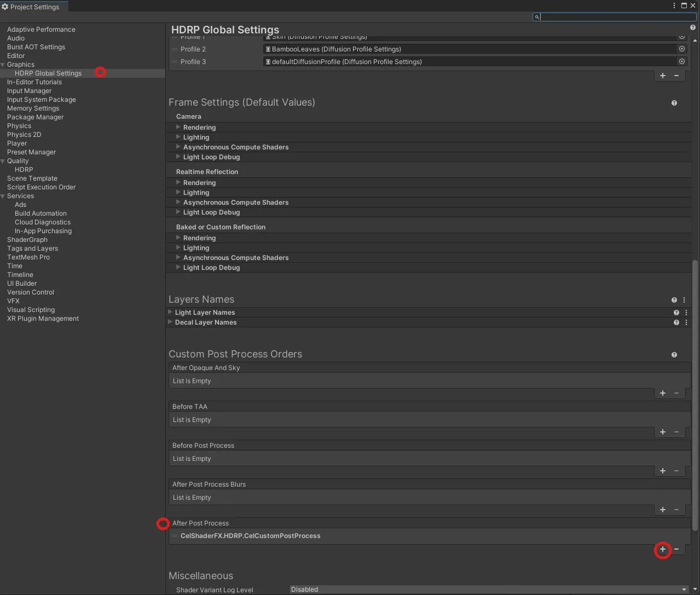Expand Lighting foldout under Realtime Reflection
Viewport: 700px width, 595px height.
(178, 192)
